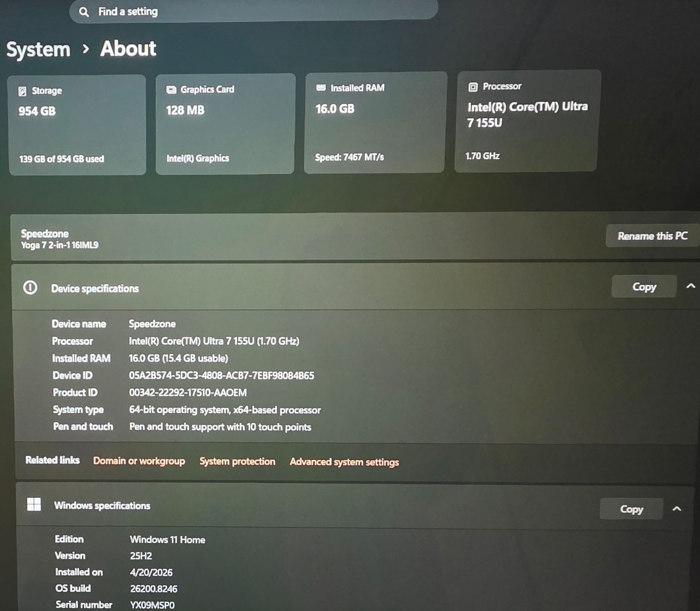Click the '64-bit operating system, x64-based processor' text
Image resolution: width=700 pixels, height=611 pixels.
click(x=225, y=410)
